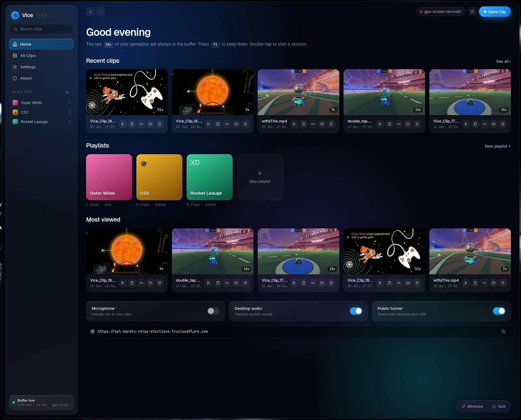Select Rocket Leauge playlist in sidebar
521x420 pixels.
(41, 122)
